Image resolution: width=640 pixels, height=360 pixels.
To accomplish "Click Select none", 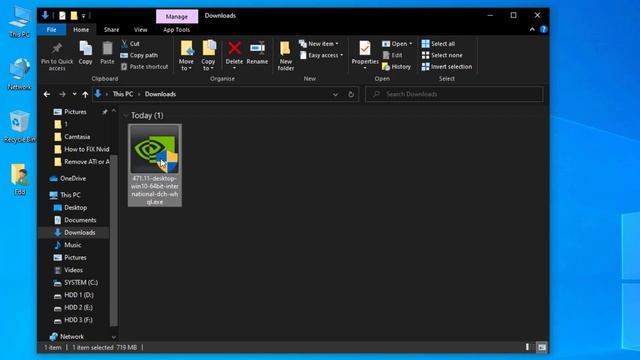I will point(442,55).
